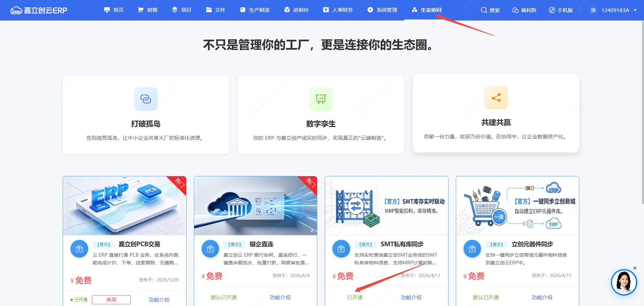Open the 项目 projects menu

(x=181, y=10)
